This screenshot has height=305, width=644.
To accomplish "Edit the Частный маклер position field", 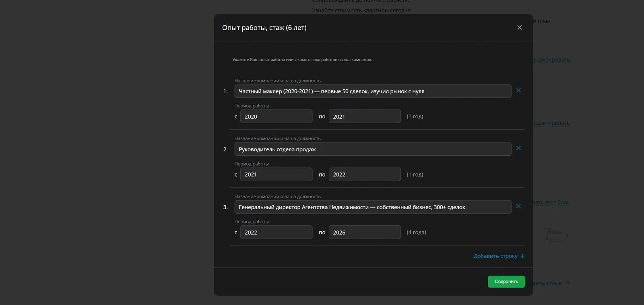I will point(373,91).
